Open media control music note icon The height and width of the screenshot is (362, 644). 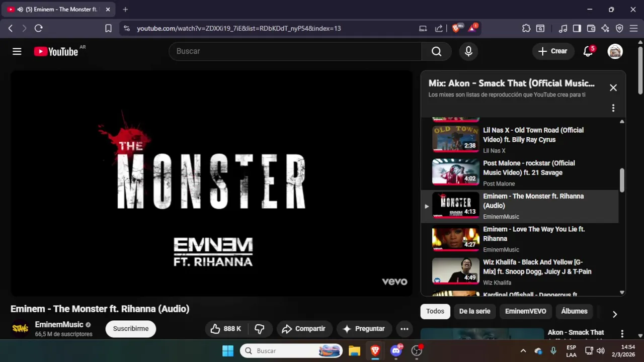tap(563, 28)
